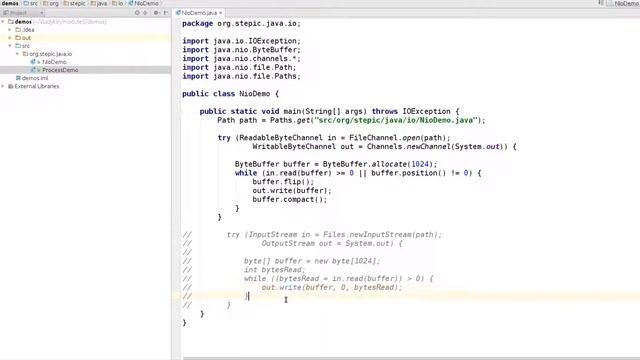Click collapse-all icon in Project panel header
This screenshot has width=640, height=360.
tap(145, 13)
